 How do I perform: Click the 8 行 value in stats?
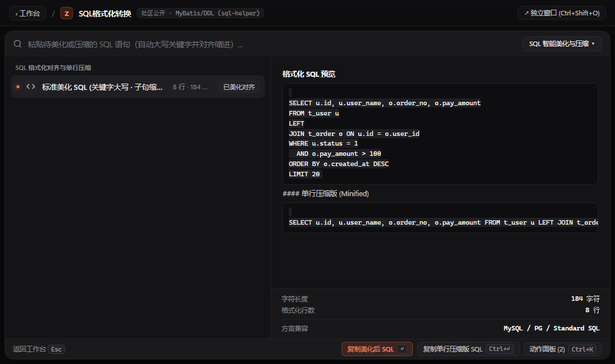(x=592, y=310)
